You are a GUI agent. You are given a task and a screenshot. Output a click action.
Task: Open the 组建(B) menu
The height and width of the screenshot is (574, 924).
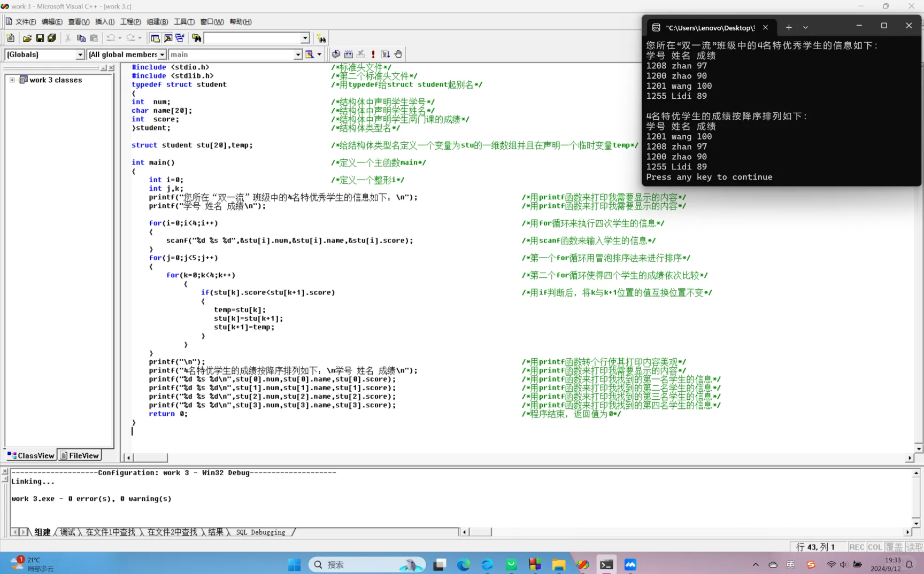157,21
